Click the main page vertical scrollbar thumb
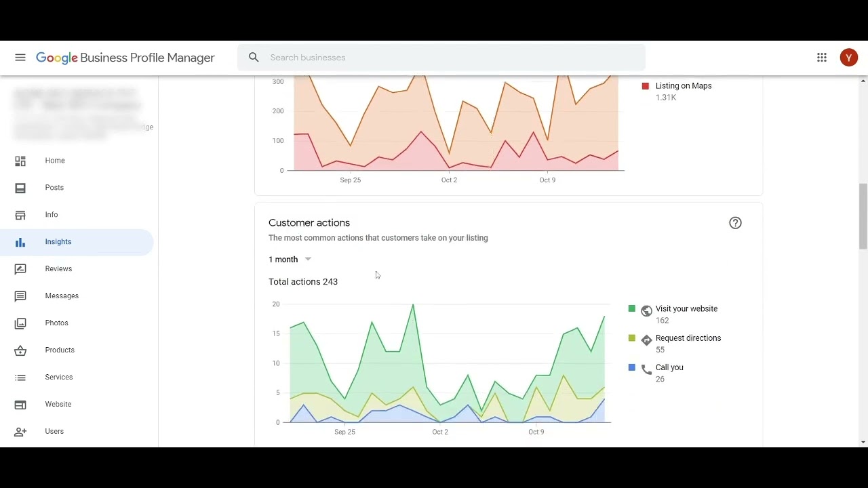This screenshot has height=488, width=868. click(x=863, y=217)
